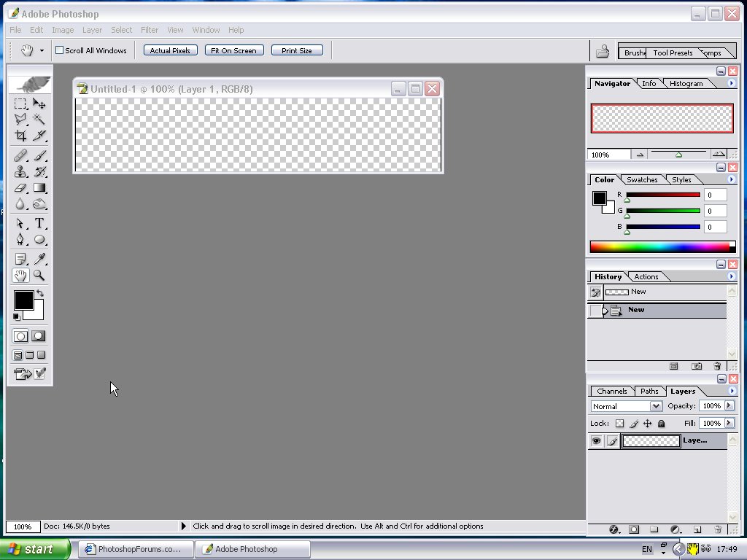The width and height of the screenshot is (747, 560).
Task: Click the foreground color swatch in toolbox
Action: (x=23, y=300)
